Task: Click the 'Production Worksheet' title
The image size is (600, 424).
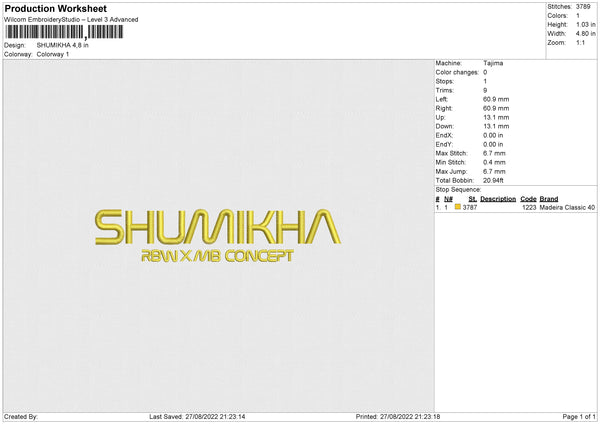Action: click(55, 8)
